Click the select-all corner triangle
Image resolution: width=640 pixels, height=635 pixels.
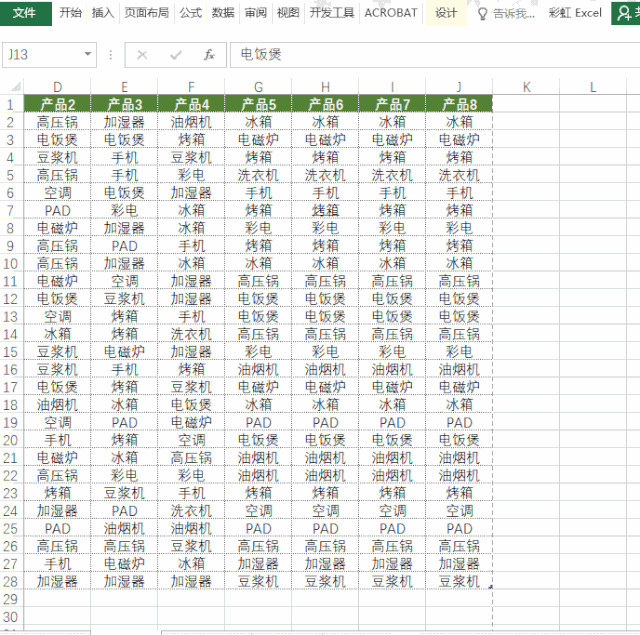[x=16, y=87]
